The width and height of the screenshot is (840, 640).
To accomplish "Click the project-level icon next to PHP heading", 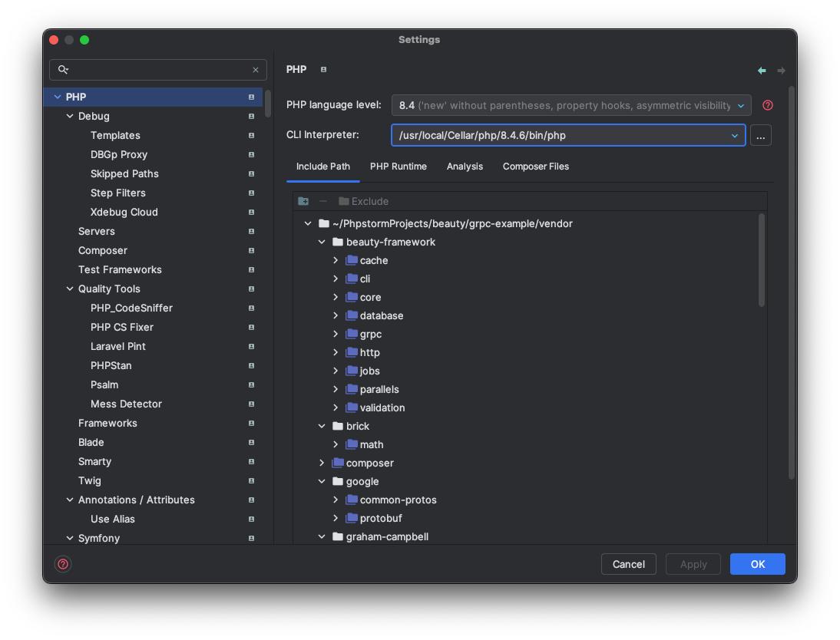I will point(323,70).
